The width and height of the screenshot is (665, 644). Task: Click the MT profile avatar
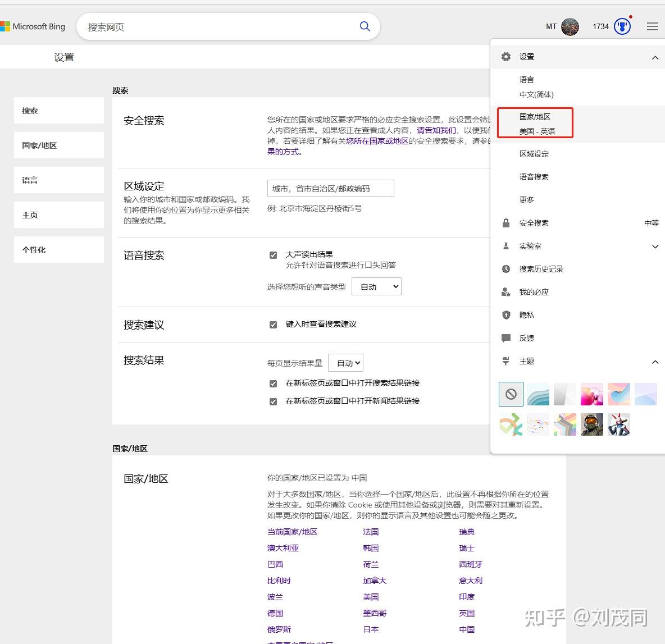coord(570,26)
